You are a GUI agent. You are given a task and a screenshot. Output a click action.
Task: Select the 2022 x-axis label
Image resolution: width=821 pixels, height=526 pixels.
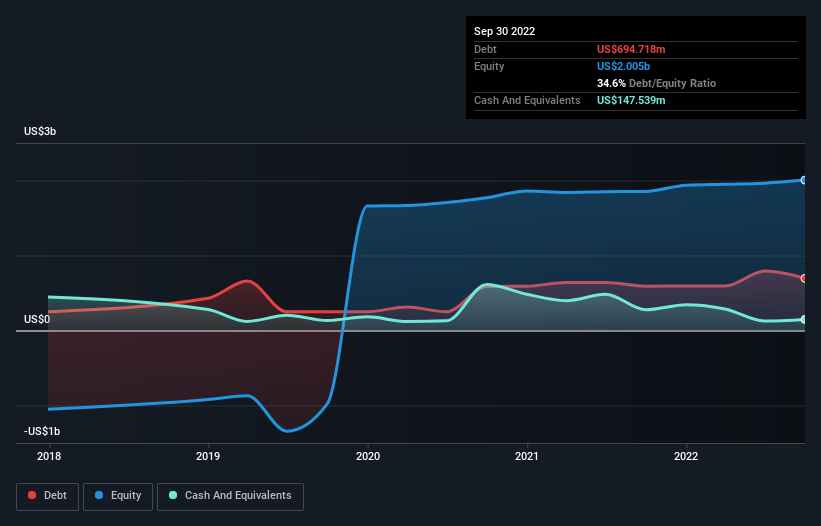pos(686,456)
